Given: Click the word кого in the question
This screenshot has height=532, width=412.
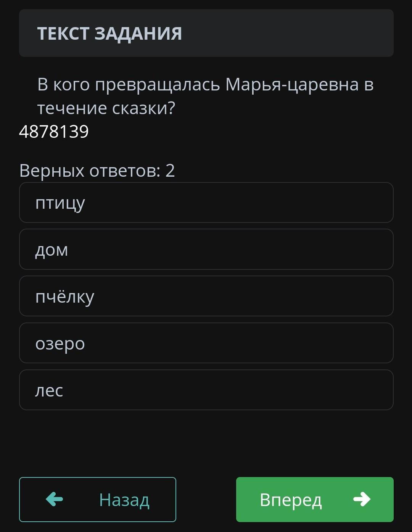Looking at the screenshot, I should 71,85.
